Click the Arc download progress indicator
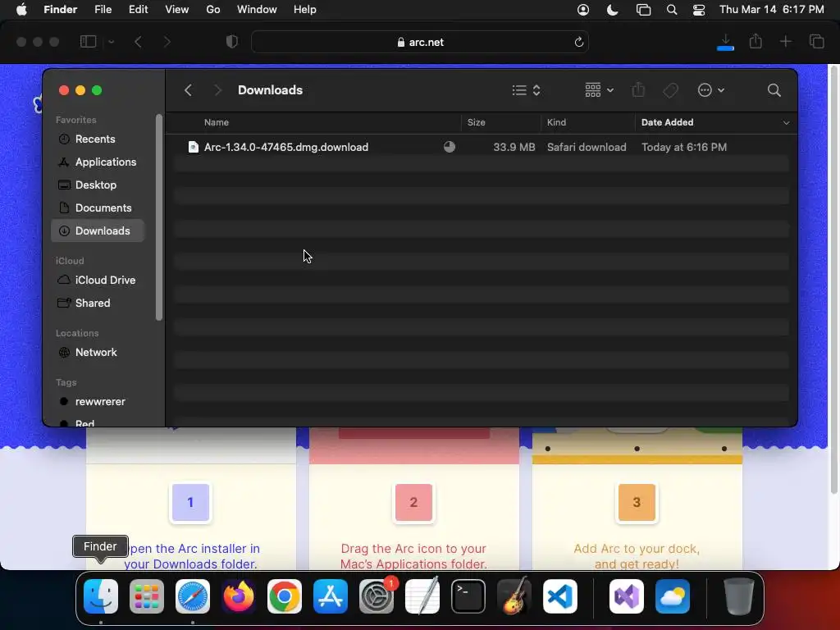 pyautogui.click(x=450, y=147)
